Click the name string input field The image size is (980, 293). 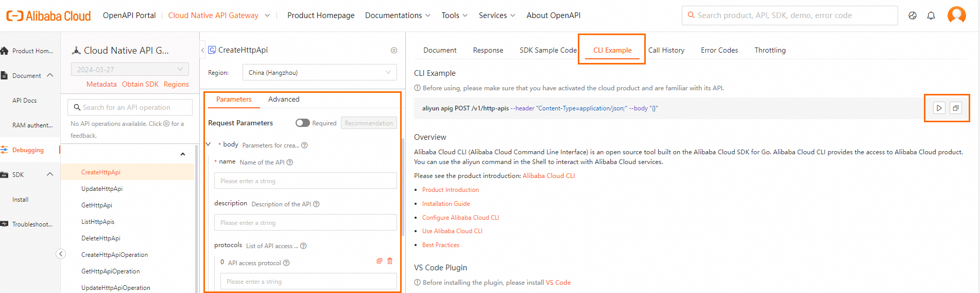(x=305, y=181)
